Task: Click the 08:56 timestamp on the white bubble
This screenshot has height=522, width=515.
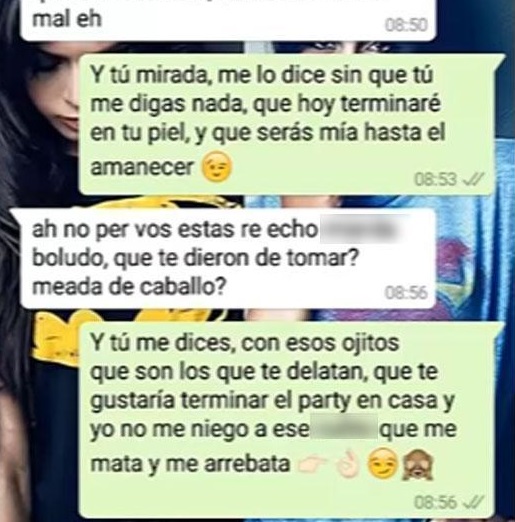Action: (x=406, y=293)
